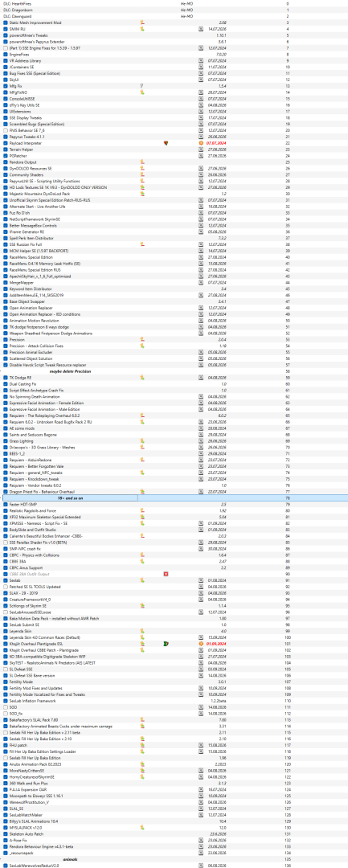Toggle Skeleton Auto Patch checkbox

(6, 834)
